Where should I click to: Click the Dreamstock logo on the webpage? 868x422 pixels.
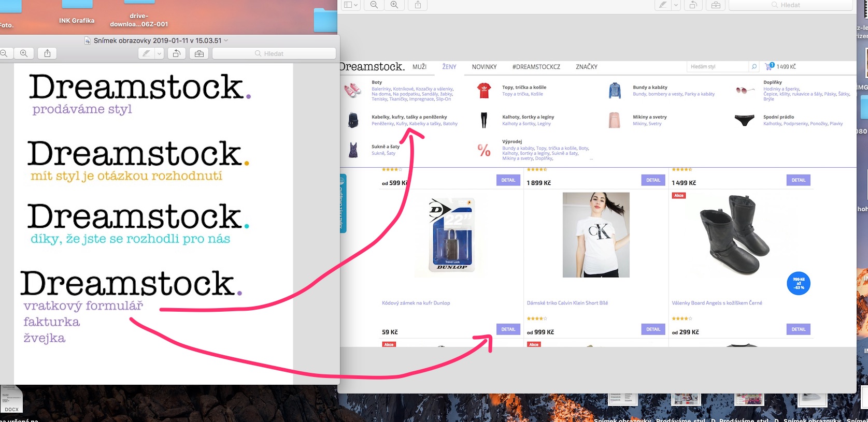(372, 67)
